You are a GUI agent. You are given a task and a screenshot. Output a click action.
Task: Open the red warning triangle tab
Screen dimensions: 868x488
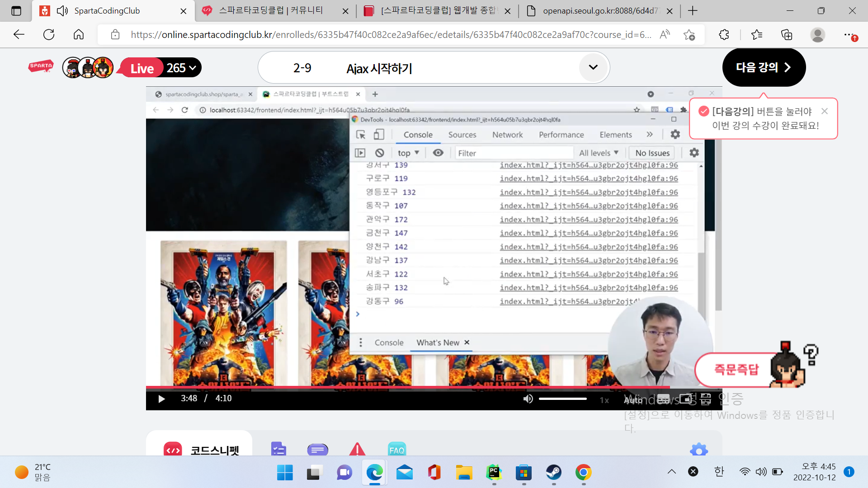click(x=357, y=449)
